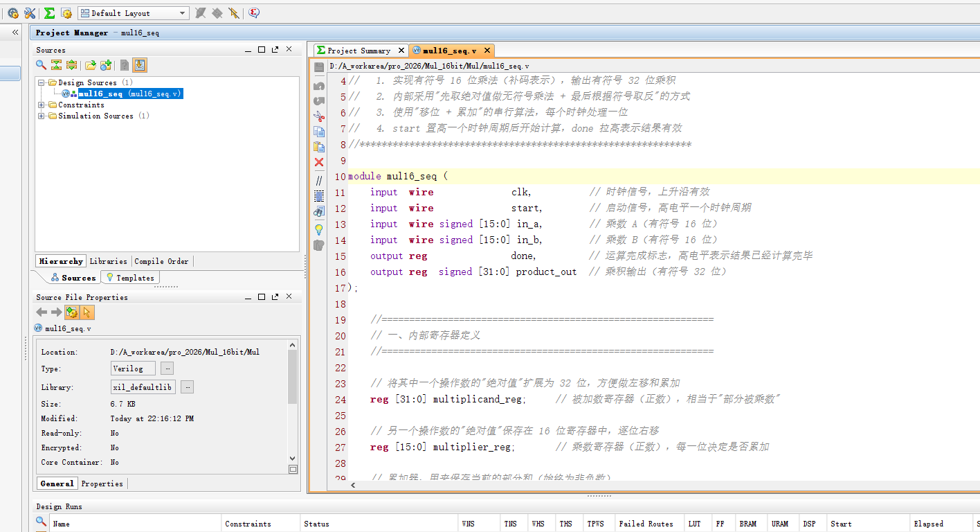This screenshot has width=980, height=532.
Task: Click the Paste clipboard icon in editor sidebar
Action: coord(319,147)
